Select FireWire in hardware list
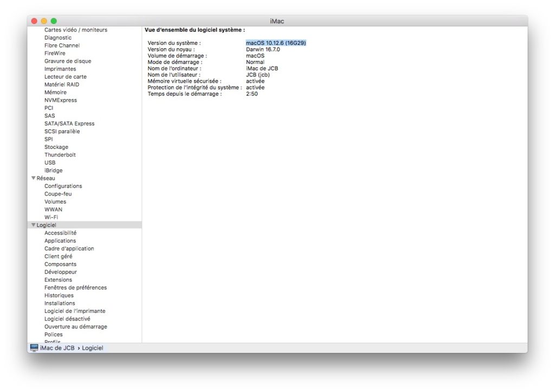Screen dimensions: 555x392 pyautogui.click(x=55, y=53)
